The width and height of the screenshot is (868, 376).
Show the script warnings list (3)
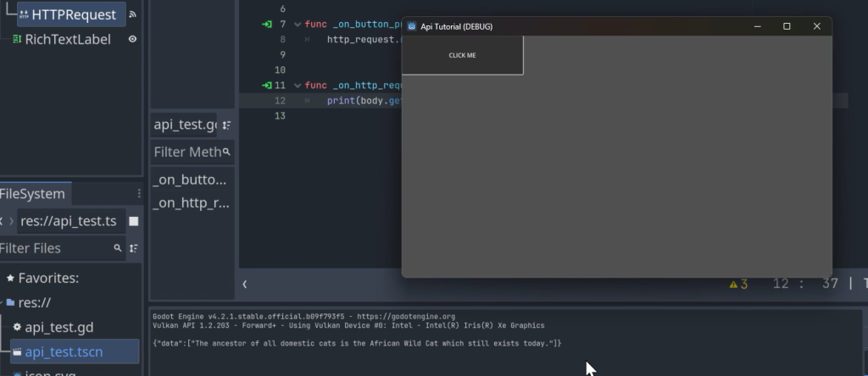point(738,285)
